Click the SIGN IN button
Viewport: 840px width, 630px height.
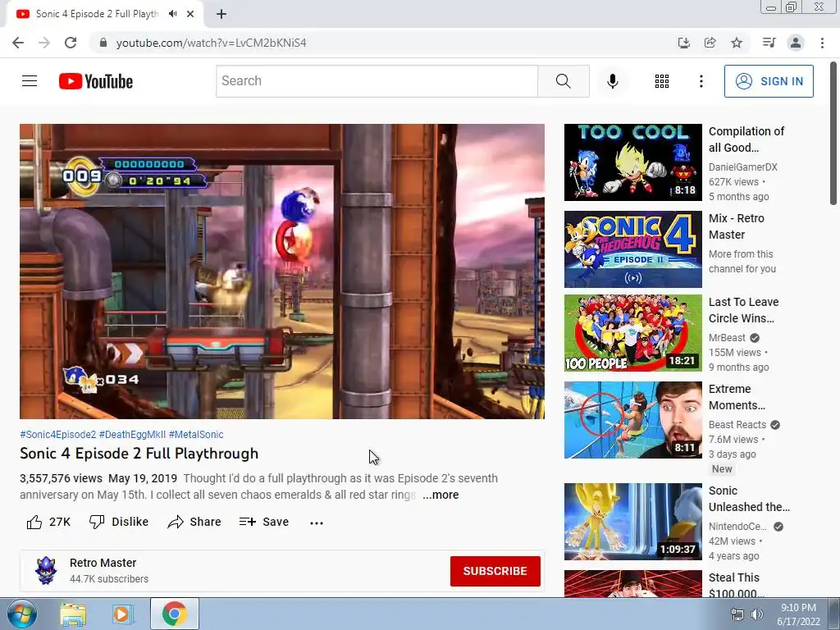click(768, 81)
